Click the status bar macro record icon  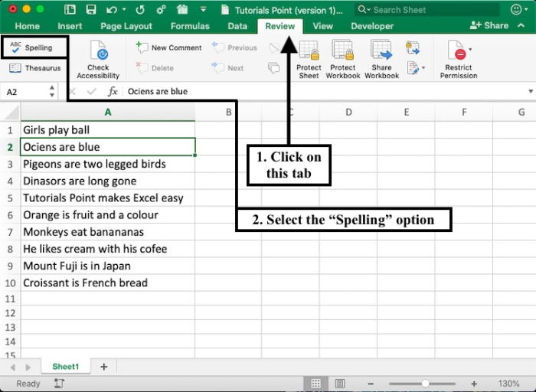coord(59,384)
